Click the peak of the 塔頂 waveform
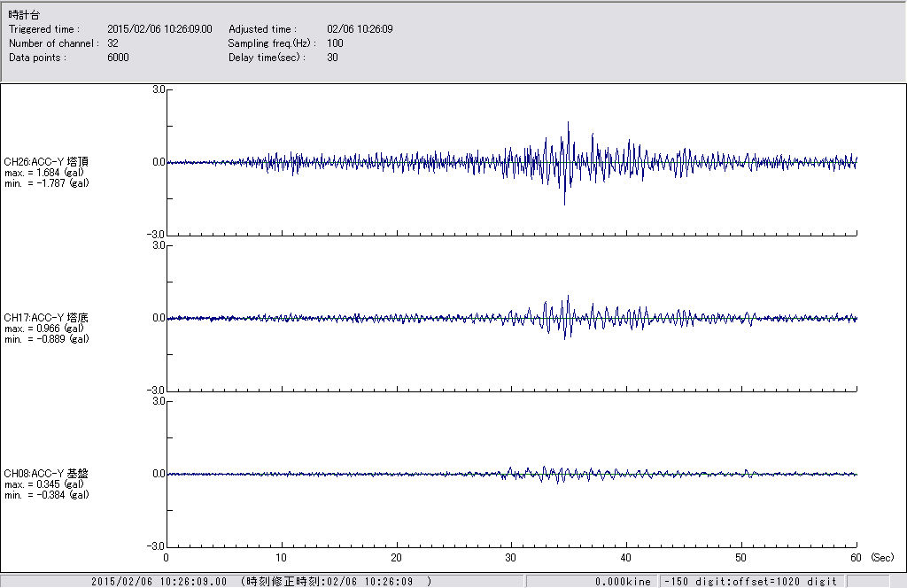Image resolution: width=907 pixels, height=588 pixels. tap(568, 124)
